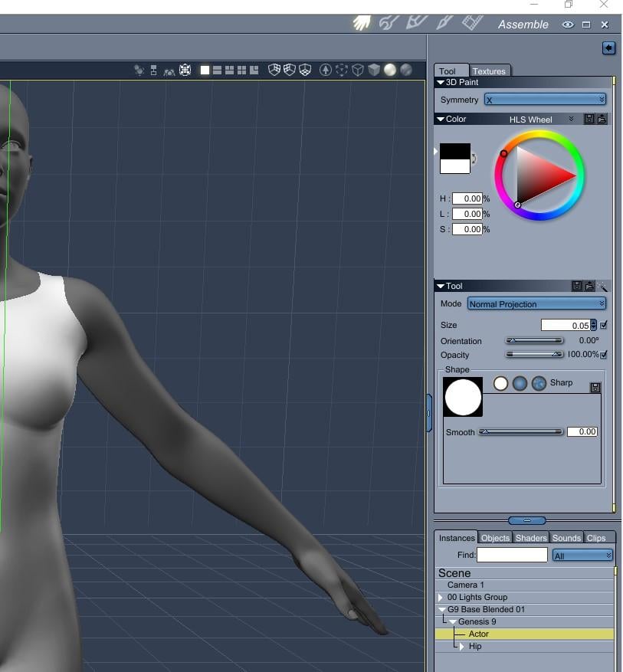Click inside the HLS color triangle

537,175
